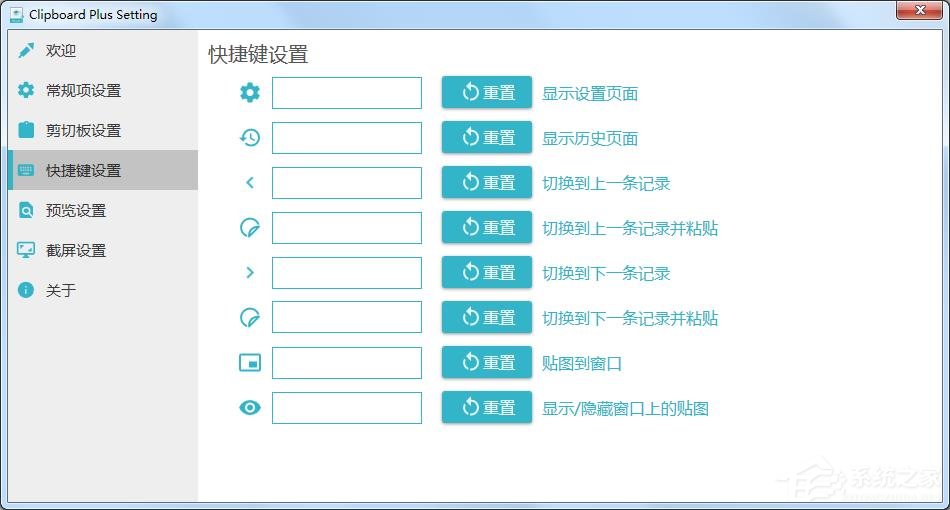Screen dimensions: 950x510
Task: Click the magnifier document icon beside 预览设置
Action: (26, 210)
